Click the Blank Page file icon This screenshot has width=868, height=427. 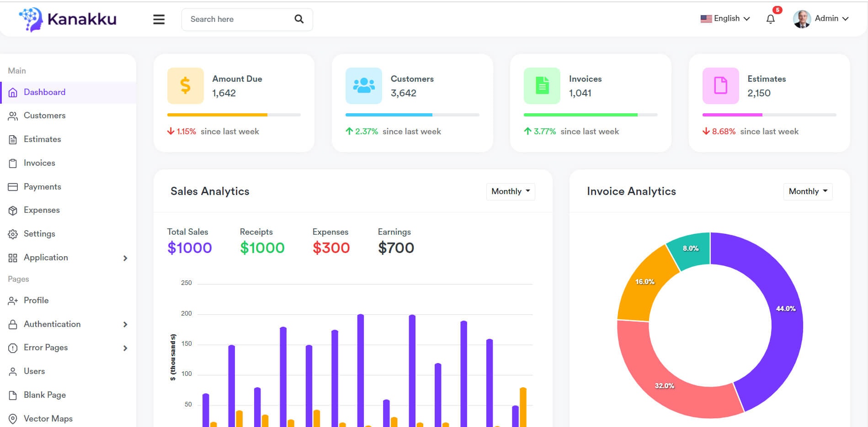coord(13,395)
